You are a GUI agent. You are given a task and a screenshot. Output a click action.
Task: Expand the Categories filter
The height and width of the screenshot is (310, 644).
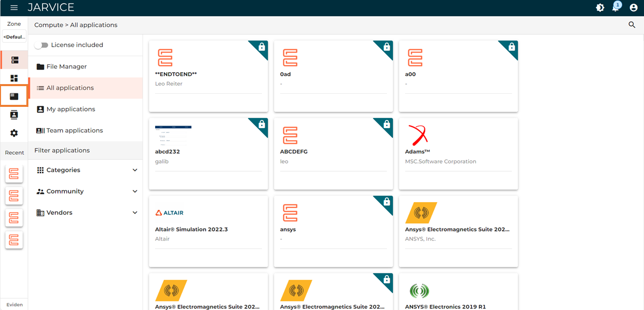click(x=86, y=170)
